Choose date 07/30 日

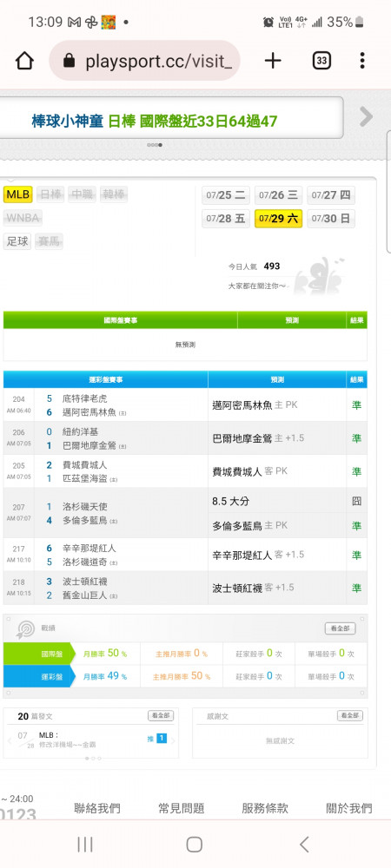coord(331,219)
